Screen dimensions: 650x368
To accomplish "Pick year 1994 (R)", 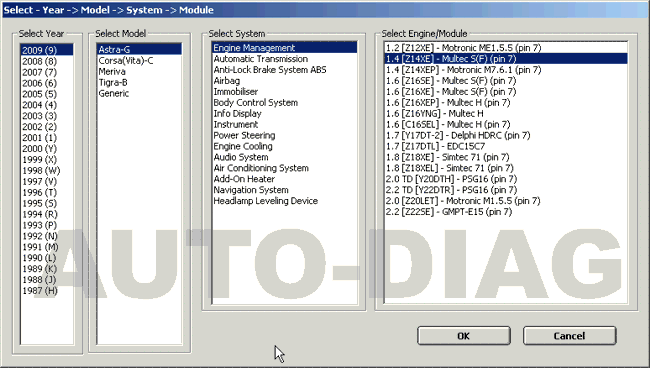I will tap(47, 214).
